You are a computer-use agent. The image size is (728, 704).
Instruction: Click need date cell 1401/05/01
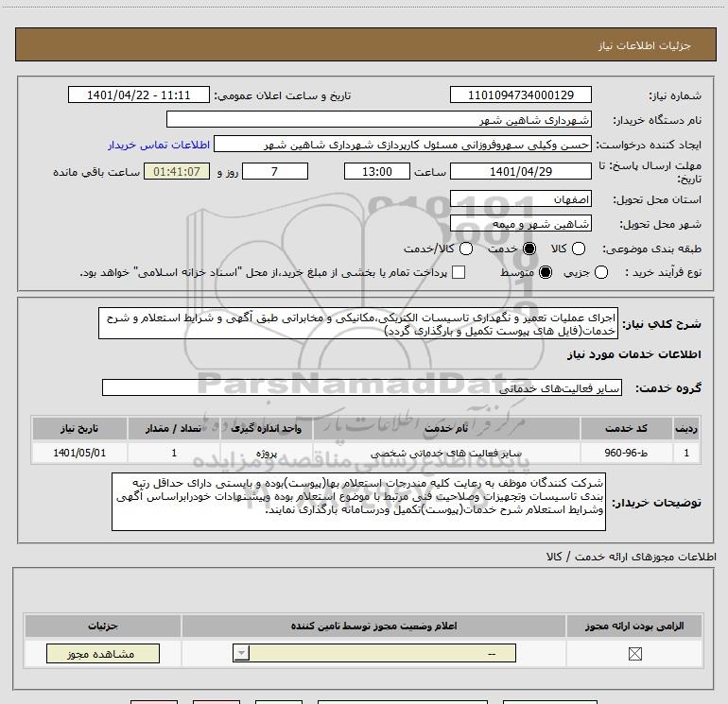coord(79,453)
